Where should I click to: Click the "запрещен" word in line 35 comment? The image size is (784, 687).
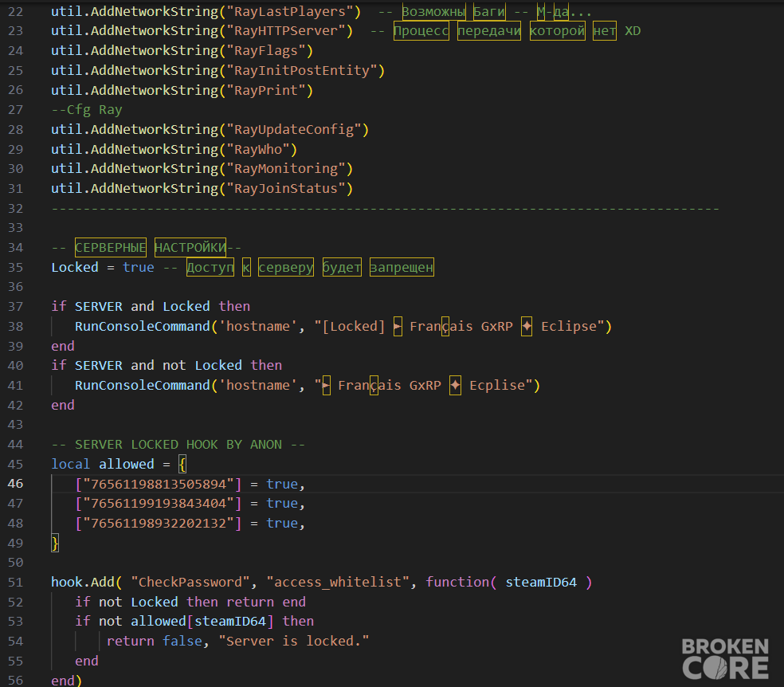point(402,267)
